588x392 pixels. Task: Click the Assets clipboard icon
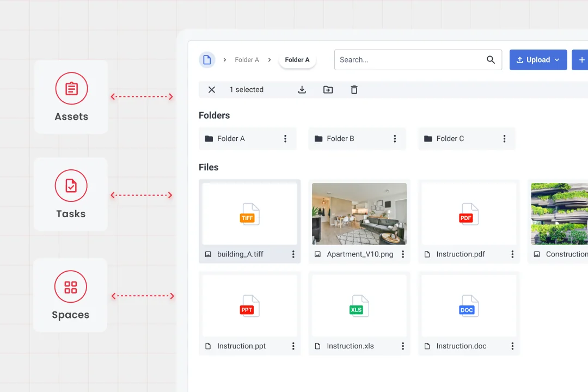pyautogui.click(x=72, y=89)
